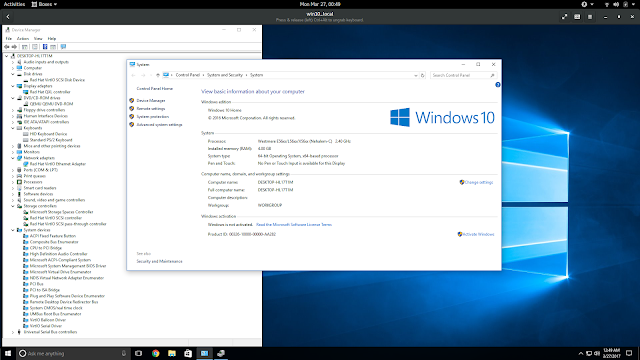Collapse the System devices node
The height and width of the screenshot is (360, 640).
click(x=13, y=230)
